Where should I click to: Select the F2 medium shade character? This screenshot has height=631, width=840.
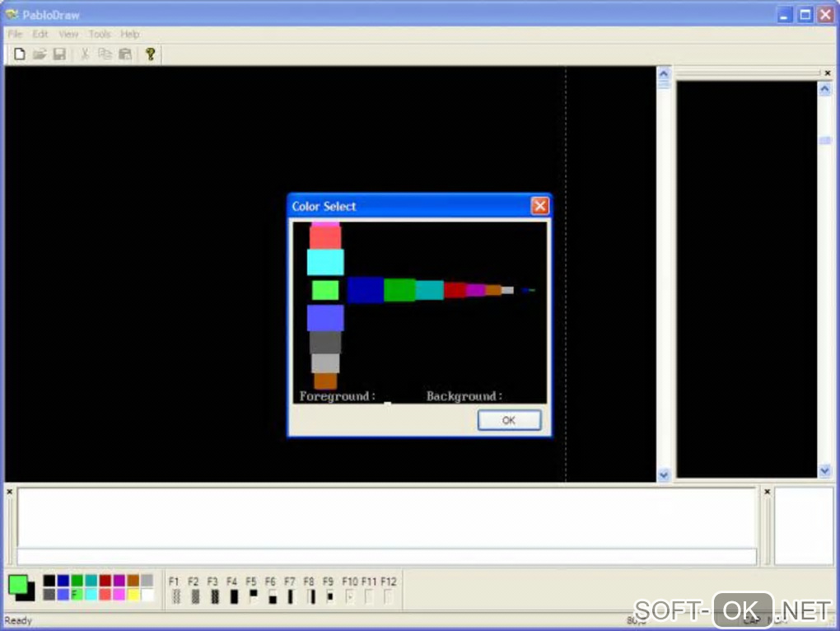[x=195, y=596]
